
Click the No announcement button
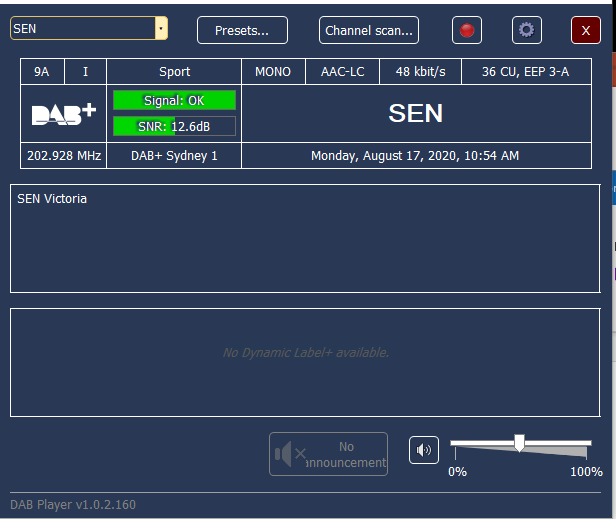click(328, 454)
